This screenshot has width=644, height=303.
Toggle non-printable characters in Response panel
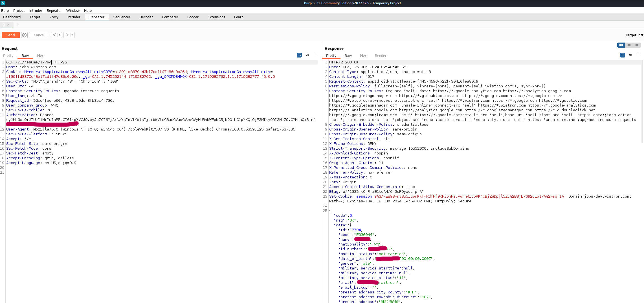(630, 55)
